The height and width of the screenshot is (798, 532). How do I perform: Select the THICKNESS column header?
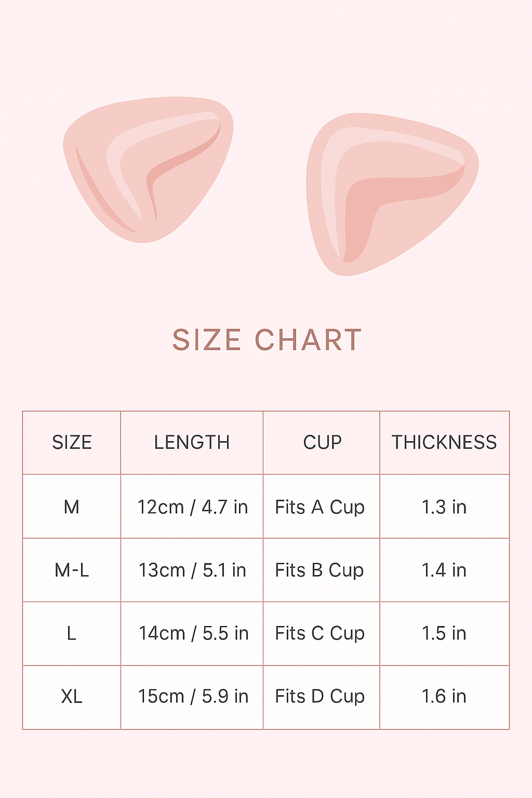444,443
